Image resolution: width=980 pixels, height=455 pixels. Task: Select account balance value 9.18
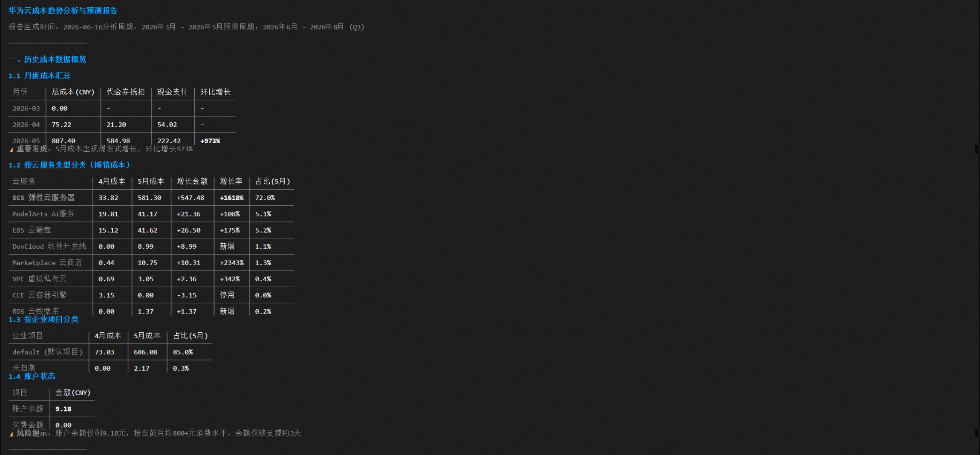point(63,409)
